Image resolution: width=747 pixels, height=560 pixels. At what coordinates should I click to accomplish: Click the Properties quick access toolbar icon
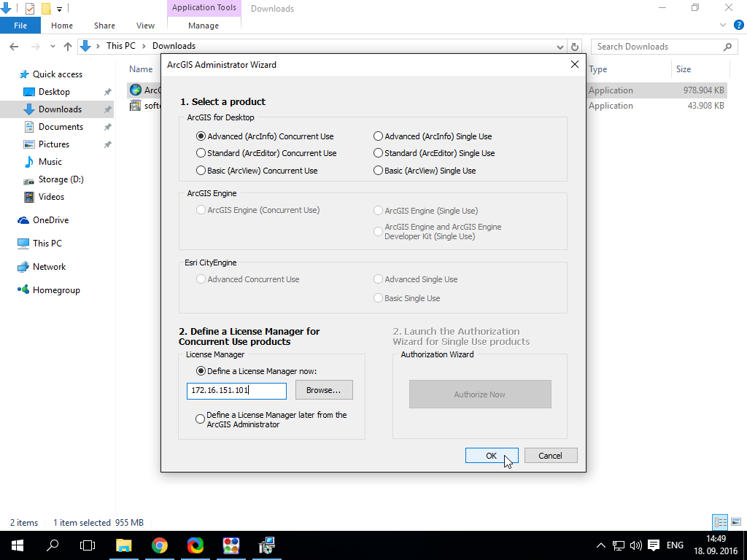click(x=29, y=8)
